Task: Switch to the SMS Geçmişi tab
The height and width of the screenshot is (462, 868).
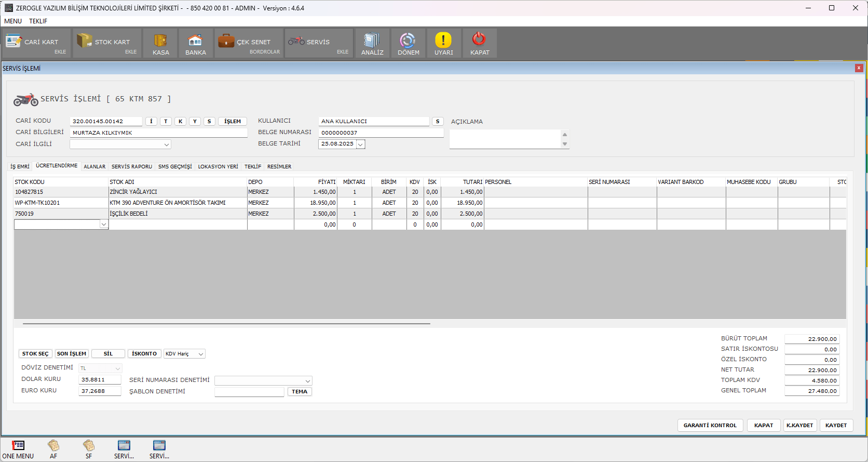Action: (x=175, y=167)
